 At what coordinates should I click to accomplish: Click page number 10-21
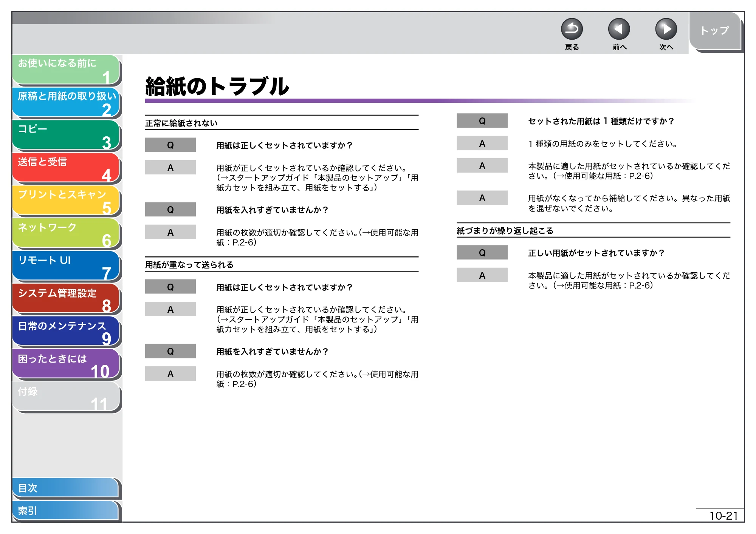723,516
